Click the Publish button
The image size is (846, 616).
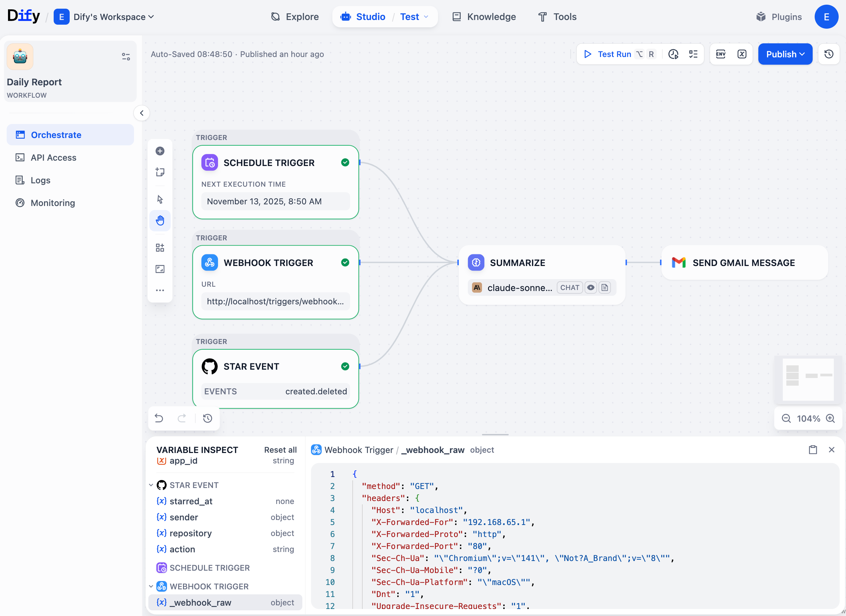[785, 54]
